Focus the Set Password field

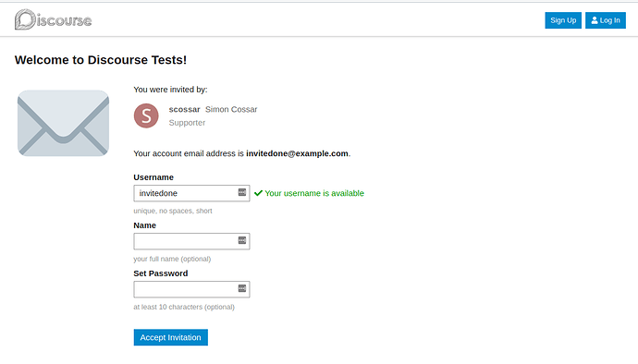[191, 289]
